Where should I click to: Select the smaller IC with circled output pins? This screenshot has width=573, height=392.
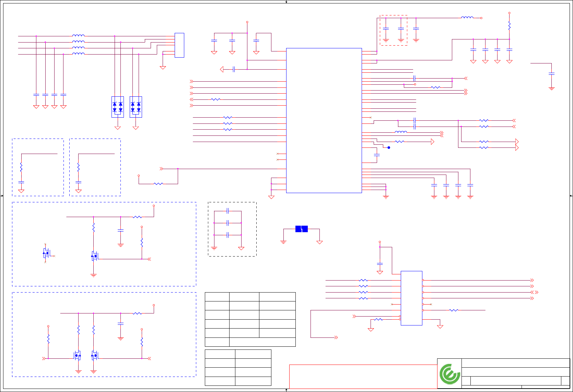coord(411,298)
